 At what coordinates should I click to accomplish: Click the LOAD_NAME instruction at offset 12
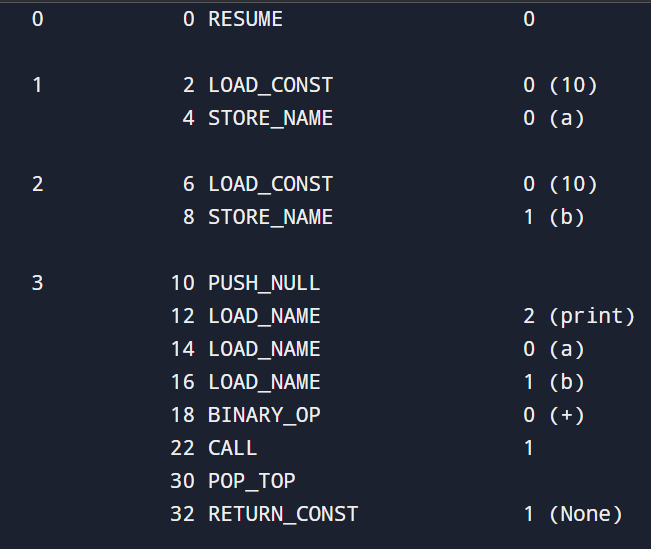(264, 316)
